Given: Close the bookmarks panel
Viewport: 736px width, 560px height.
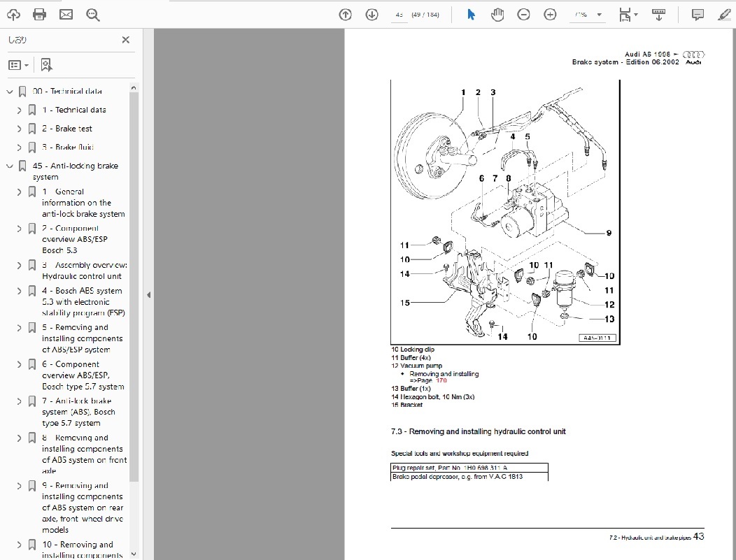Looking at the screenshot, I should 125,40.
